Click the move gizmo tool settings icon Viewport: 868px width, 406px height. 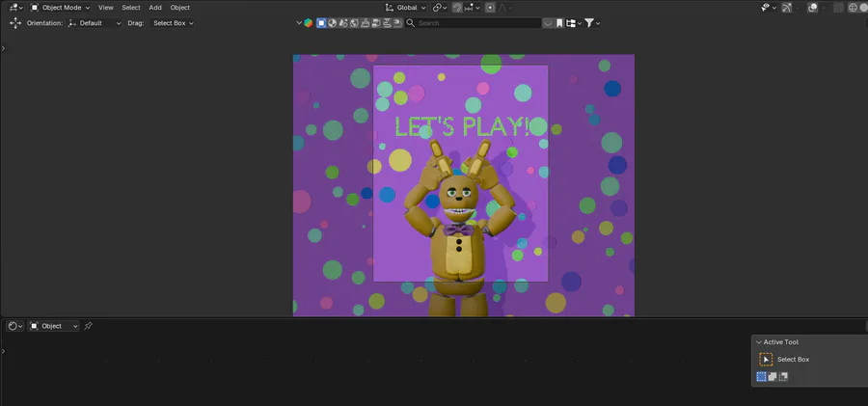coord(15,23)
